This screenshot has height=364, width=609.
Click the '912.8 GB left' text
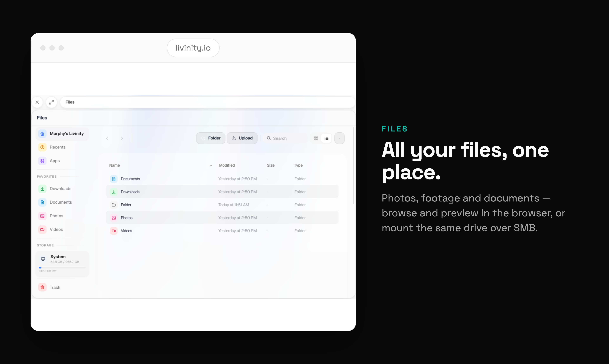click(47, 271)
